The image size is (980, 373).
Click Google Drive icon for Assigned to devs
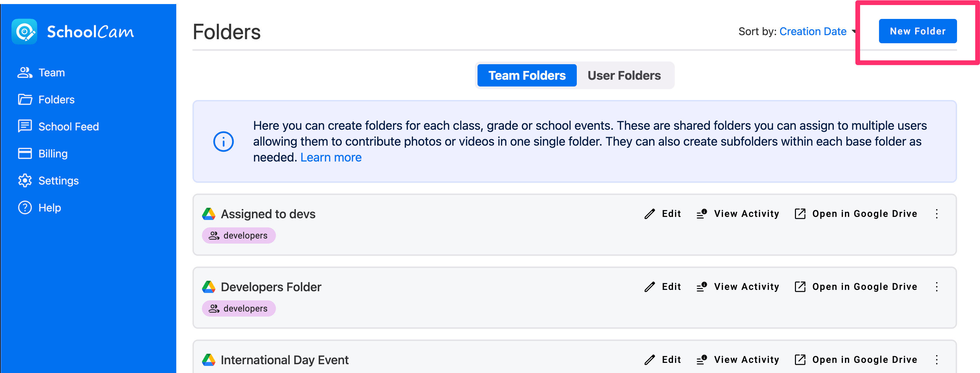pyautogui.click(x=208, y=214)
